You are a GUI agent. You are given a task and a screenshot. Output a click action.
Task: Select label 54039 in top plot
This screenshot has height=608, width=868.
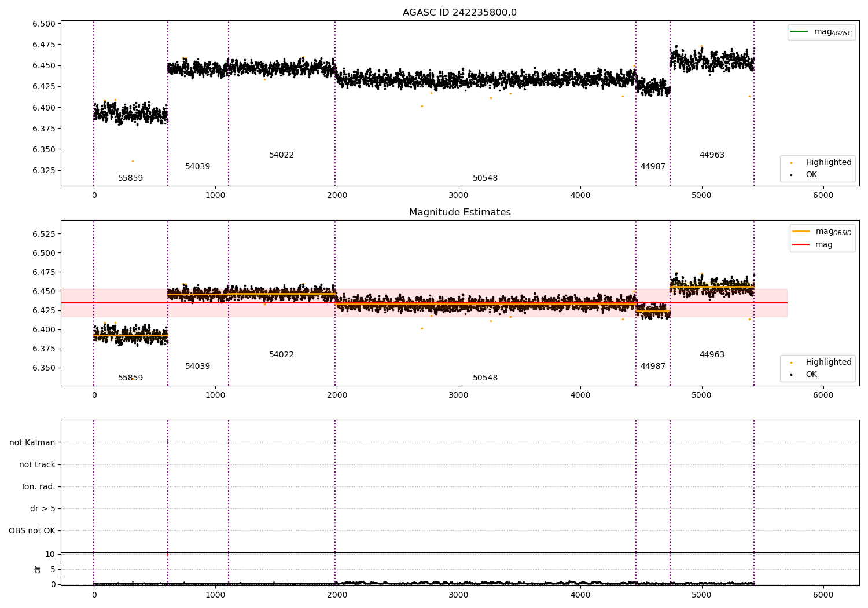(x=197, y=167)
